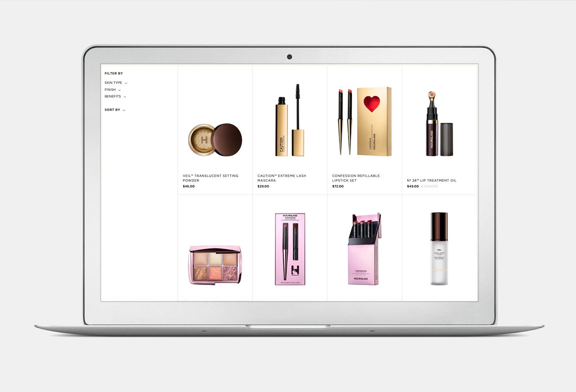Open the open pink Confession box set image

click(x=364, y=249)
